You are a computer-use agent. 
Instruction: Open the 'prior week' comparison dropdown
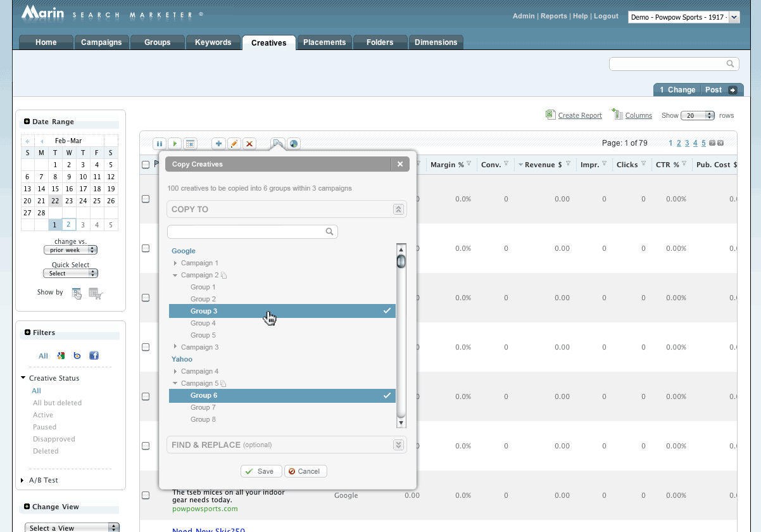pyautogui.click(x=70, y=250)
